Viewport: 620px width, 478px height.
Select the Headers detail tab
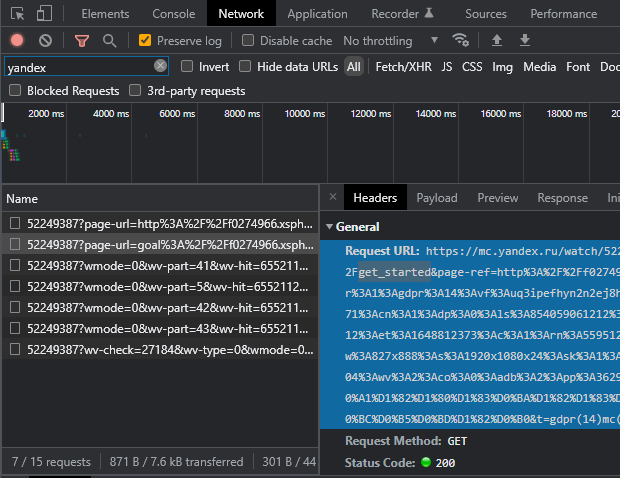(x=375, y=197)
